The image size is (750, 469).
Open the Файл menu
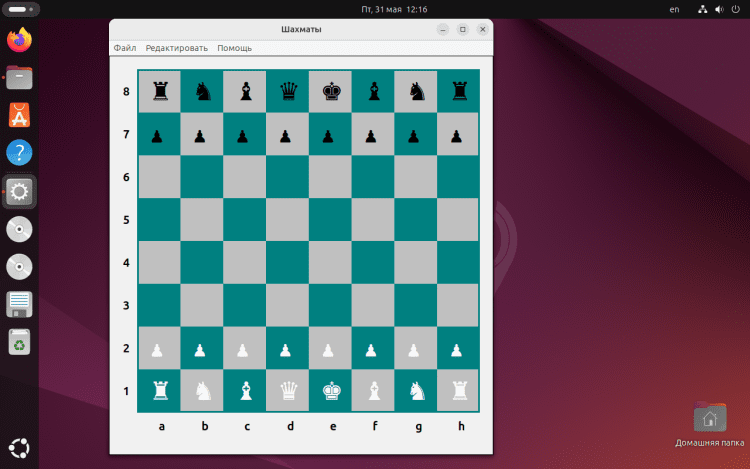pyautogui.click(x=125, y=48)
